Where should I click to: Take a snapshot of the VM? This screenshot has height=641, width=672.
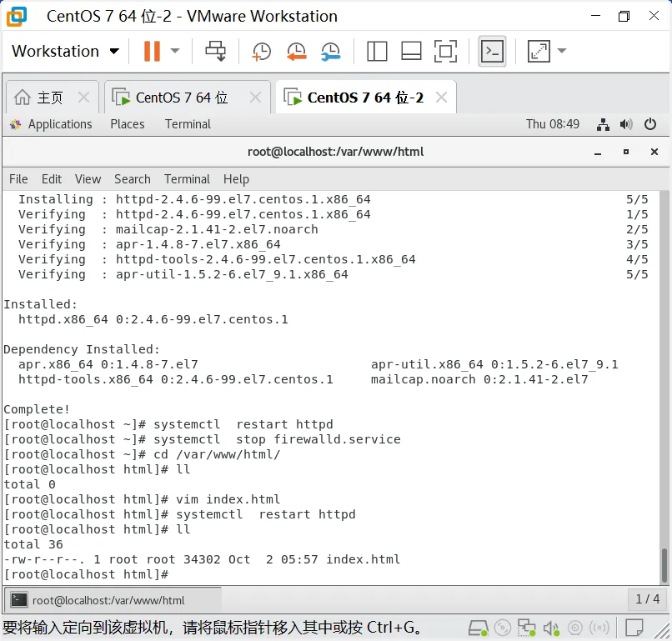(x=261, y=52)
